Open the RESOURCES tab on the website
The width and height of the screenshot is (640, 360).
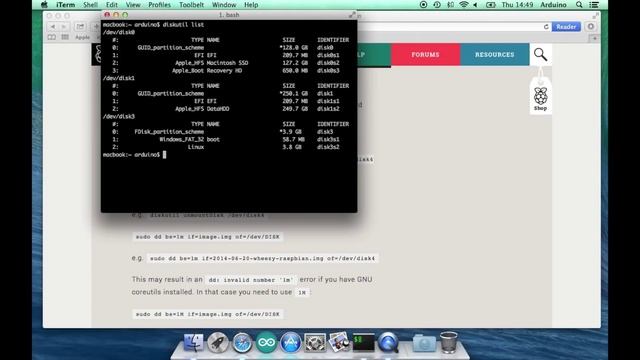[x=495, y=54]
